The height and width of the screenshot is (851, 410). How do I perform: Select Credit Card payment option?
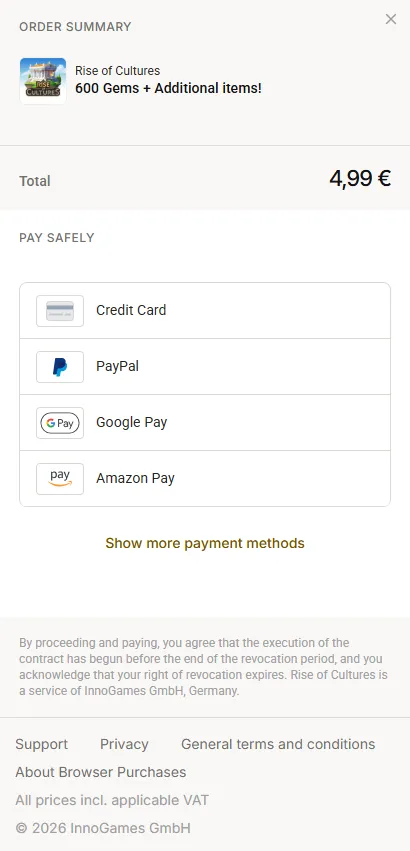coord(205,311)
